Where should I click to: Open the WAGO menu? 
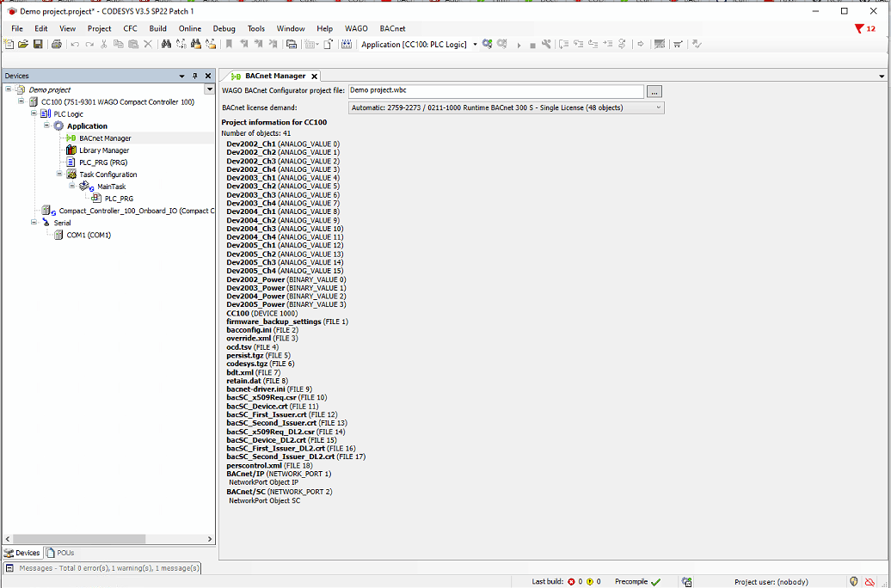click(356, 28)
